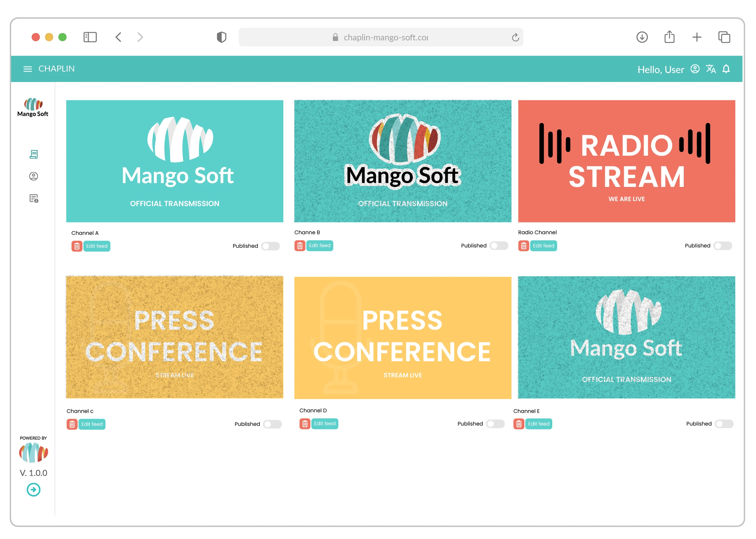Image resolution: width=756 pixels, height=539 pixels.
Task: Click the language translate icon in header
Action: point(711,69)
